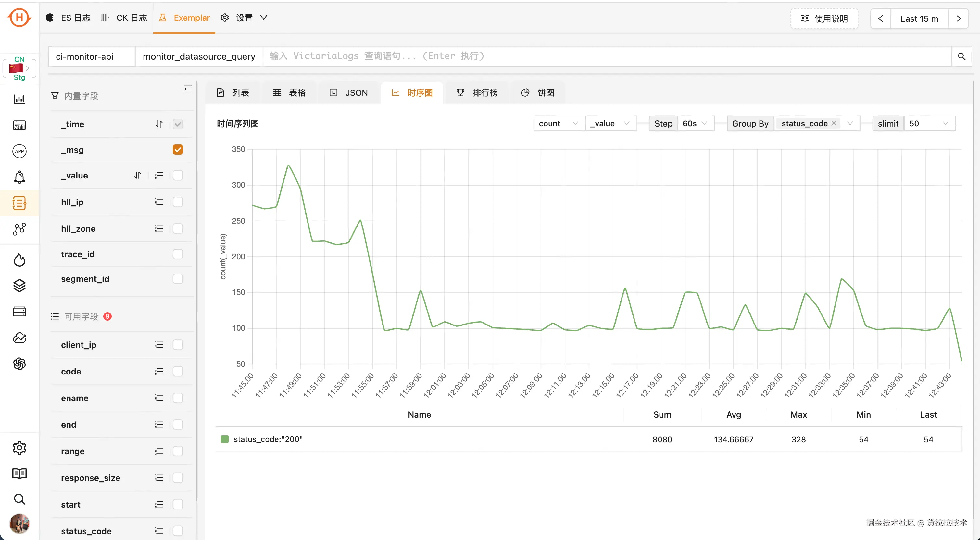Switch to the 排行榜 tab
The width and height of the screenshot is (980, 540).
477,93
